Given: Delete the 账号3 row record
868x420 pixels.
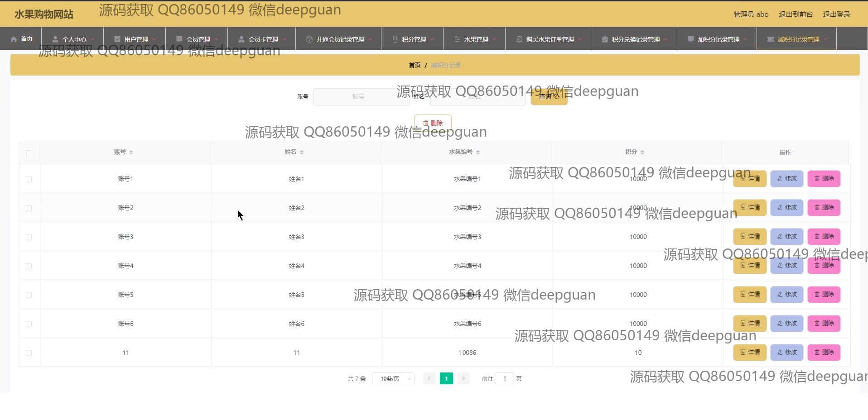Looking at the screenshot, I should pos(824,237).
